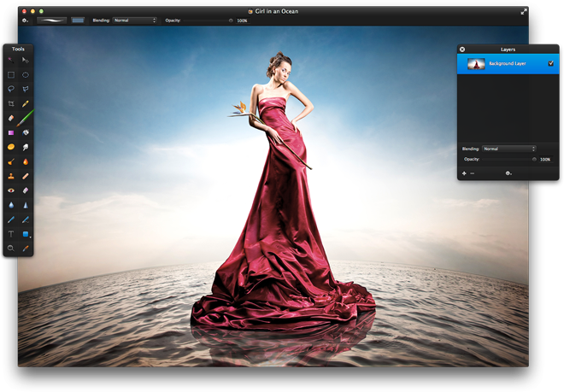
Task: Select the Clone Stamp tool
Action: 11,176
